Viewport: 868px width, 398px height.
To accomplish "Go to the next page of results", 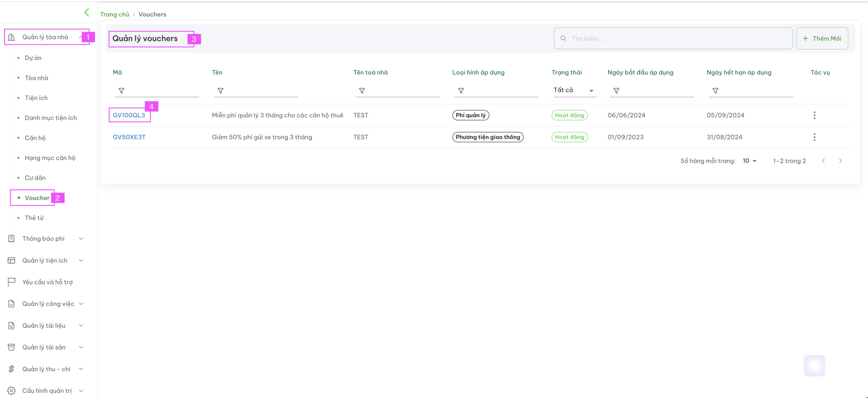I will [x=841, y=161].
